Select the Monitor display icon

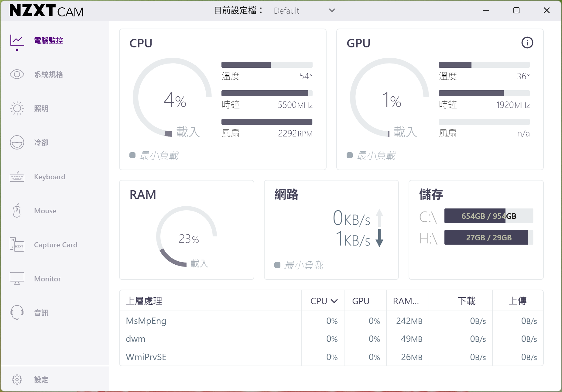[17, 278]
